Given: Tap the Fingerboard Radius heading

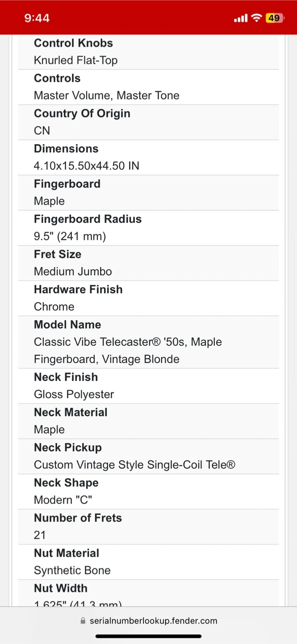Looking at the screenshot, I should coord(88,219).
